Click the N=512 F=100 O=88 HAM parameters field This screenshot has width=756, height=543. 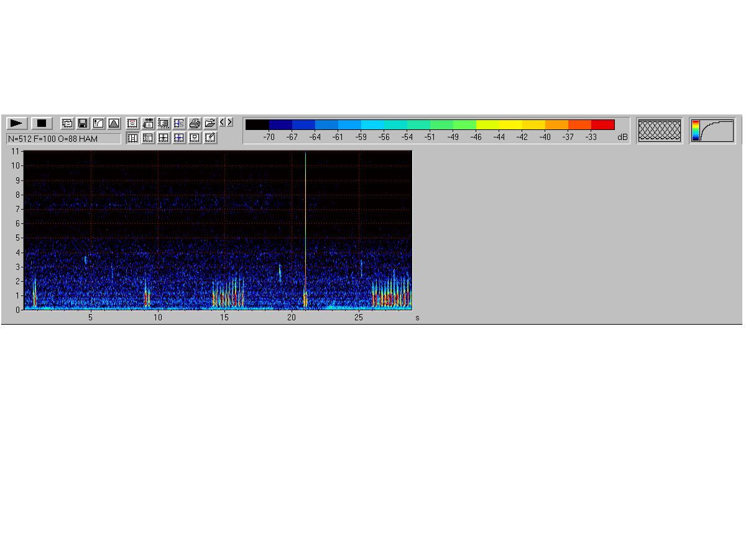pos(63,139)
